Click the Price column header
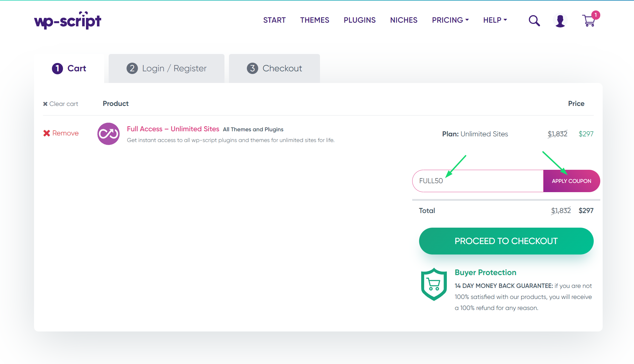This screenshot has height=364, width=634. (x=576, y=104)
